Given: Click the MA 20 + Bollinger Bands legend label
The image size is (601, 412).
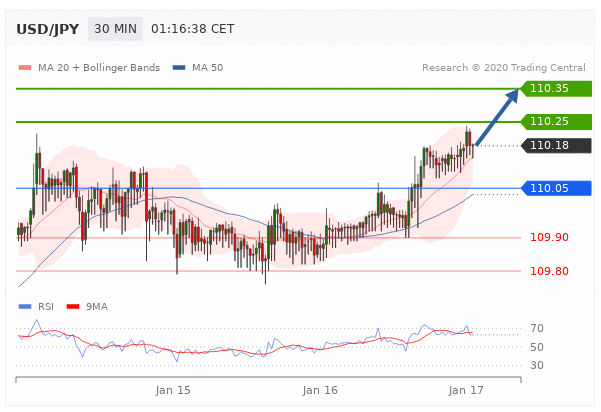Looking at the screenshot, I should 99,68.
